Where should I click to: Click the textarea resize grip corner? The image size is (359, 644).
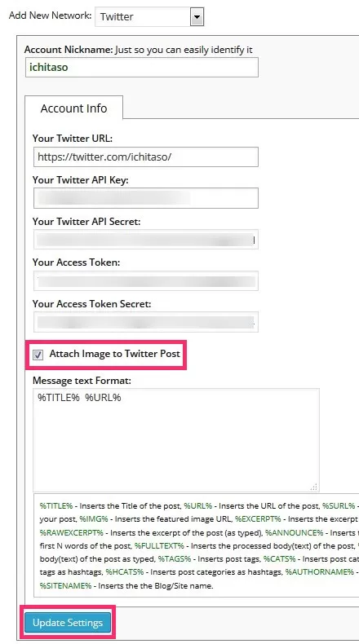tap(314, 487)
